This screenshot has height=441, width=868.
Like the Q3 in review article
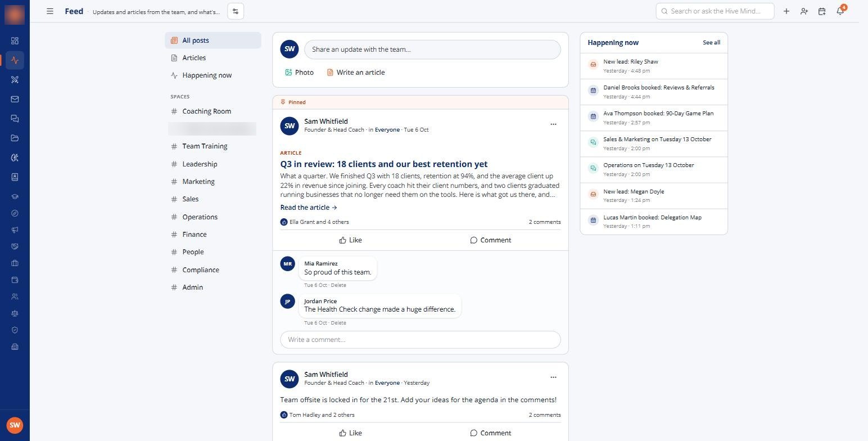pos(350,240)
